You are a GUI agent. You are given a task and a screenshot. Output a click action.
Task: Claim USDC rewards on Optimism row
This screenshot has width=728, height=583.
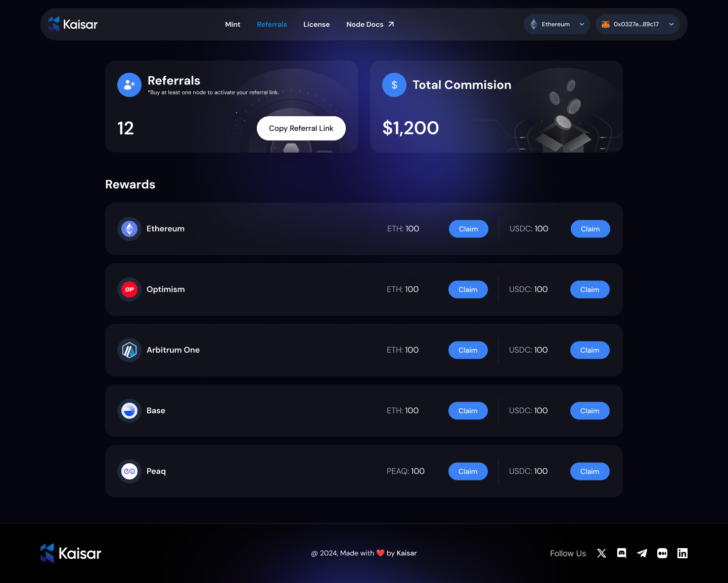tap(590, 289)
